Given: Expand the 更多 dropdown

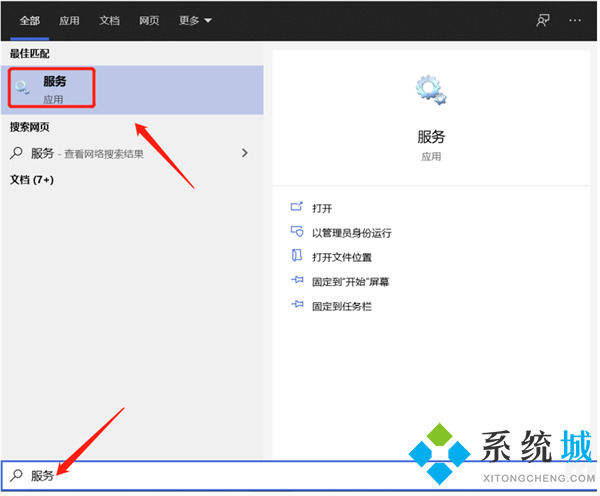Looking at the screenshot, I should [x=195, y=21].
